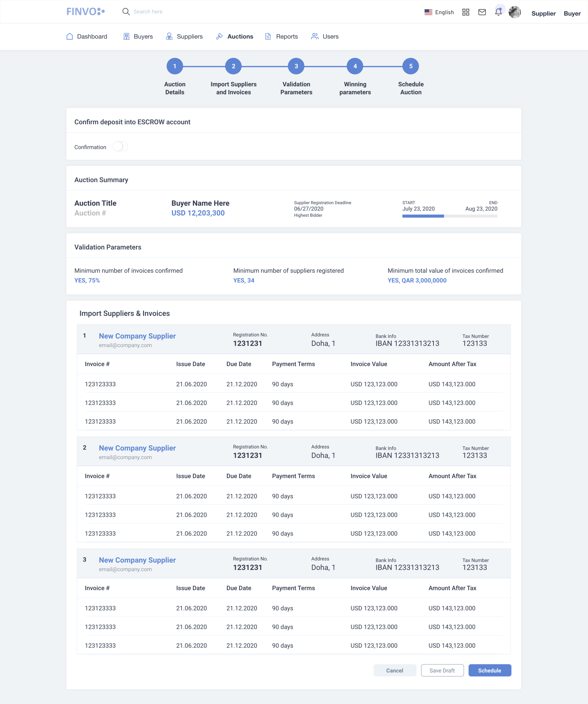Open the apps grid icon
Image resolution: width=588 pixels, height=704 pixels.
[x=466, y=12]
